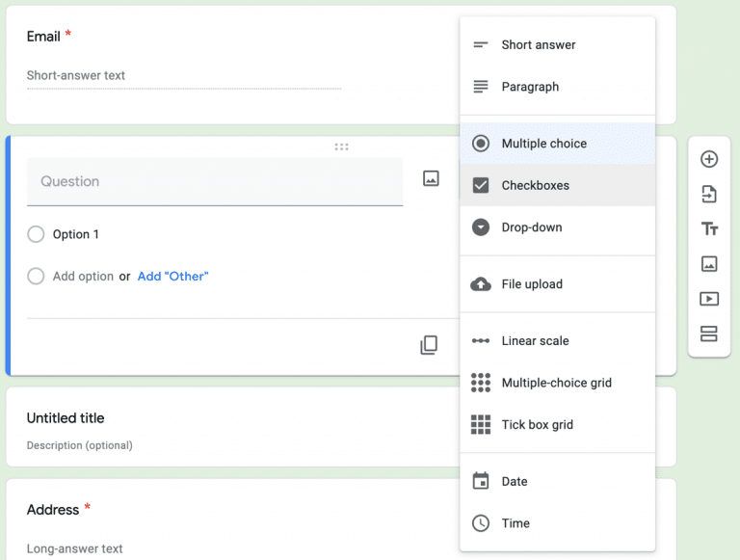Click Add image icon in side toolbar

(709, 264)
